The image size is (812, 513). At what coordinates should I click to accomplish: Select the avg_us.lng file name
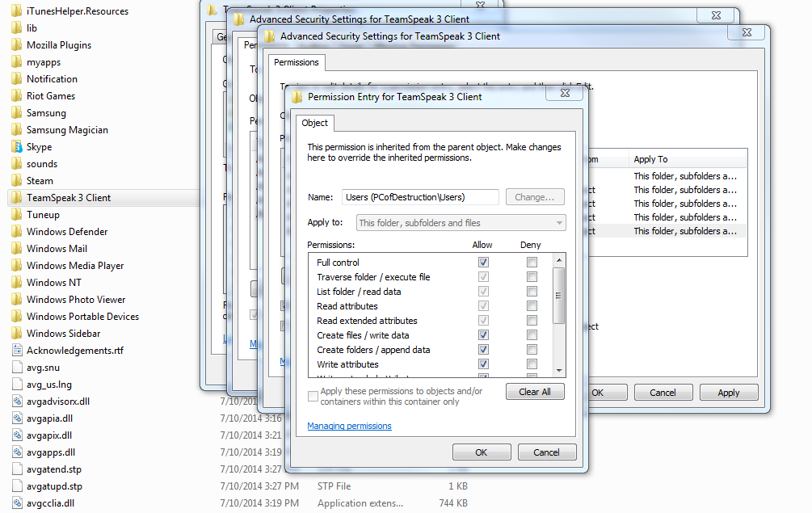click(x=49, y=385)
